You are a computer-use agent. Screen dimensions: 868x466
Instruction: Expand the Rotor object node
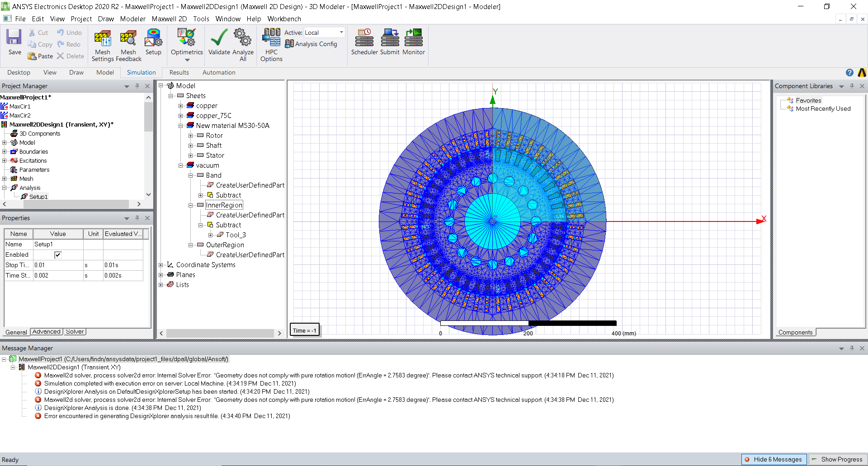pos(190,136)
